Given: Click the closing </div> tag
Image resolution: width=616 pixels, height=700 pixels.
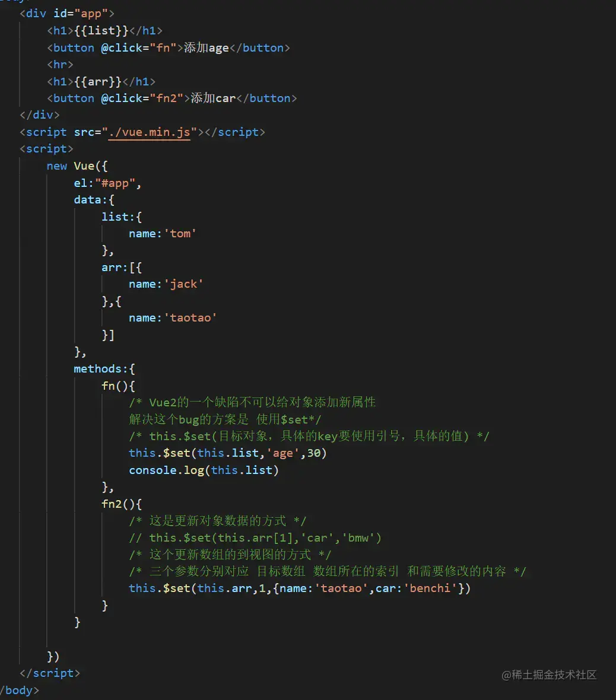Looking at the screenshot, I should click(x=40, y=115).
